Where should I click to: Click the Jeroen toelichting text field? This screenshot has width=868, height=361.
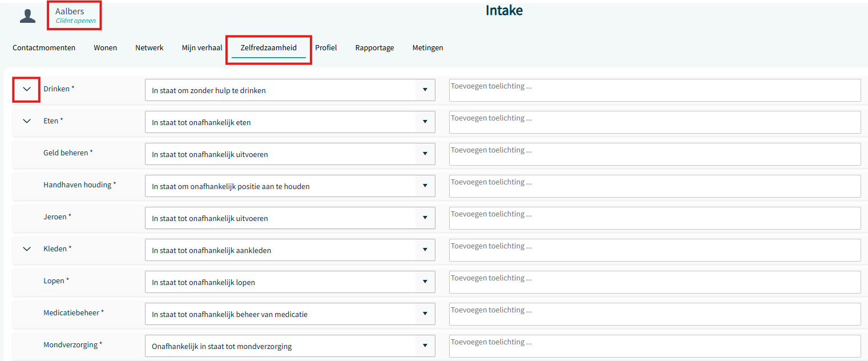point(655,218)
